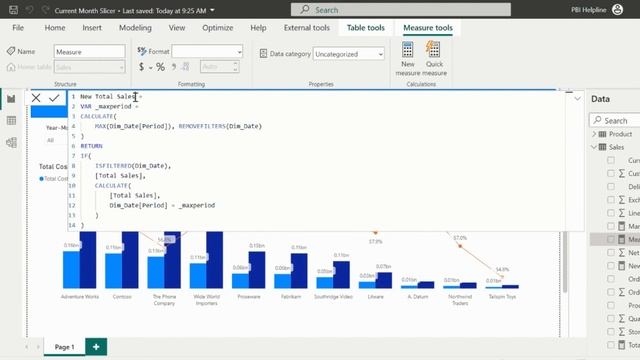Click the Product table icon
This screenshot has width=640, height=360.
pos(602,134)
